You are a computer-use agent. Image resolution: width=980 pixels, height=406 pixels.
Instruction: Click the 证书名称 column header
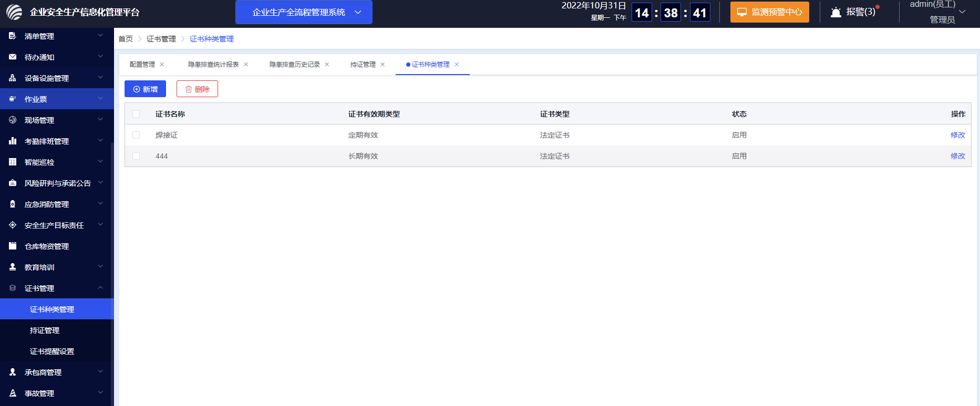coord(170,114)
